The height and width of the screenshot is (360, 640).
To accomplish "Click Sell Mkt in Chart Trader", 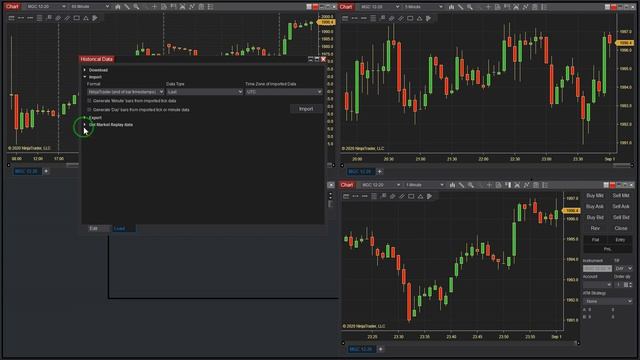I will tap(621, 196).
